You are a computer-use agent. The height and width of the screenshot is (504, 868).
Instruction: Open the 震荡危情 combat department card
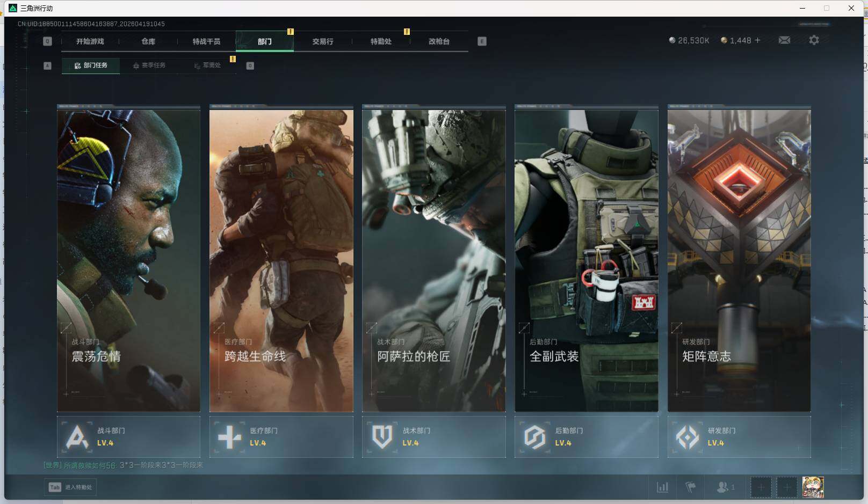point(128,260)
